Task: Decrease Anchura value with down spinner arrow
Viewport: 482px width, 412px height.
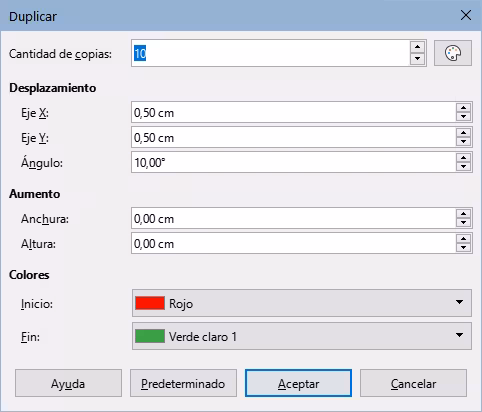Action: (x=463, y=222)
